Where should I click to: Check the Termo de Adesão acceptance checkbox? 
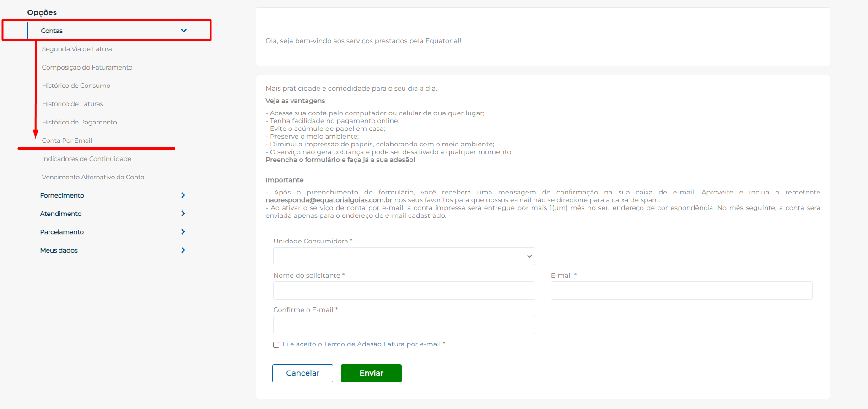click(x=276, y=344)
